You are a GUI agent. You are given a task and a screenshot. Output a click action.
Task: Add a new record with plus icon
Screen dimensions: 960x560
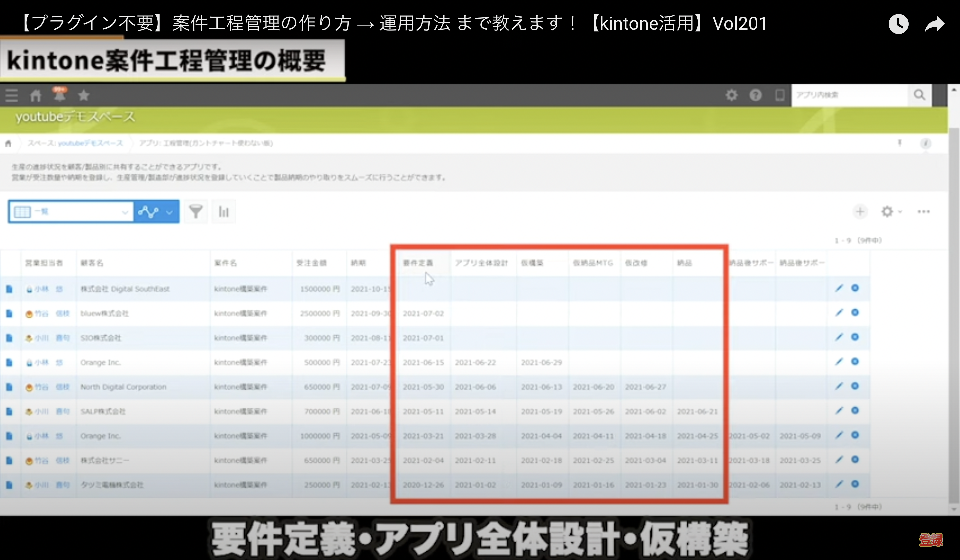point(860,211)
